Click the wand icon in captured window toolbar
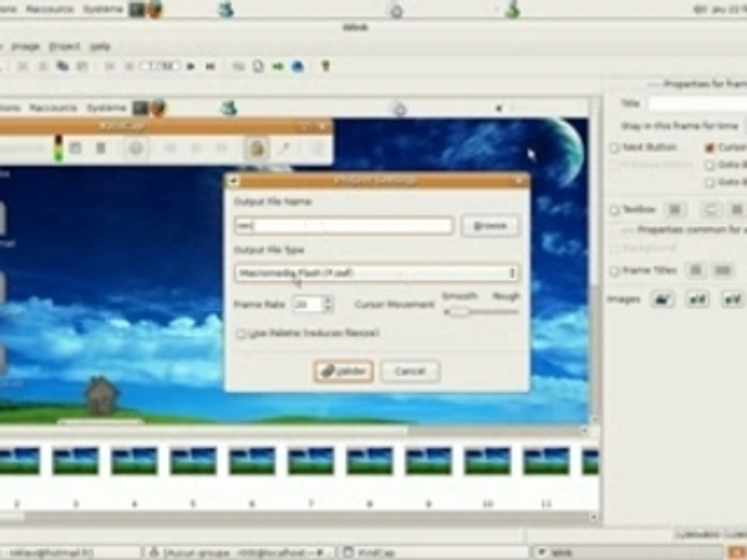The image size is (747, 560). 284,148
